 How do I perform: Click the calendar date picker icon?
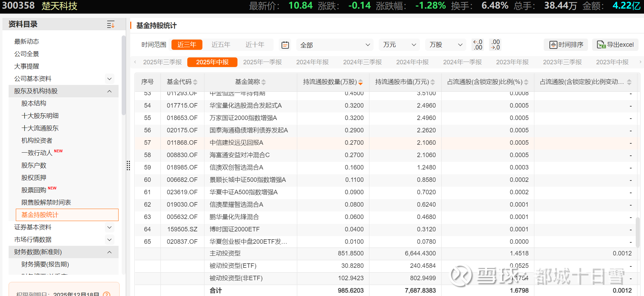pyautogui.click(x=285, y=45)
